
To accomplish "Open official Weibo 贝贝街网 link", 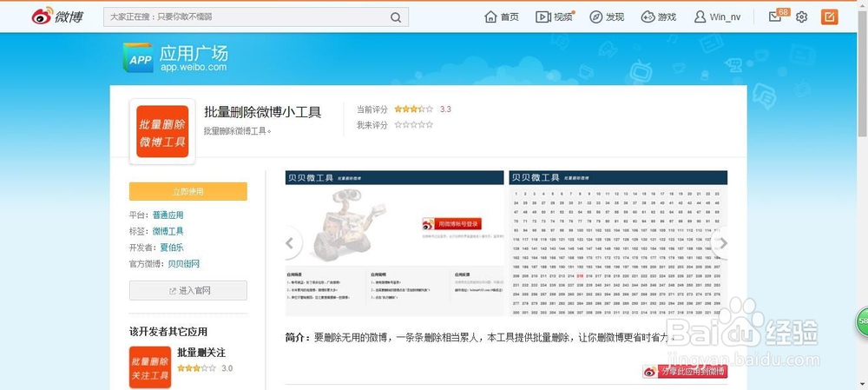I will pyautogui.click(x=184, y=264).
